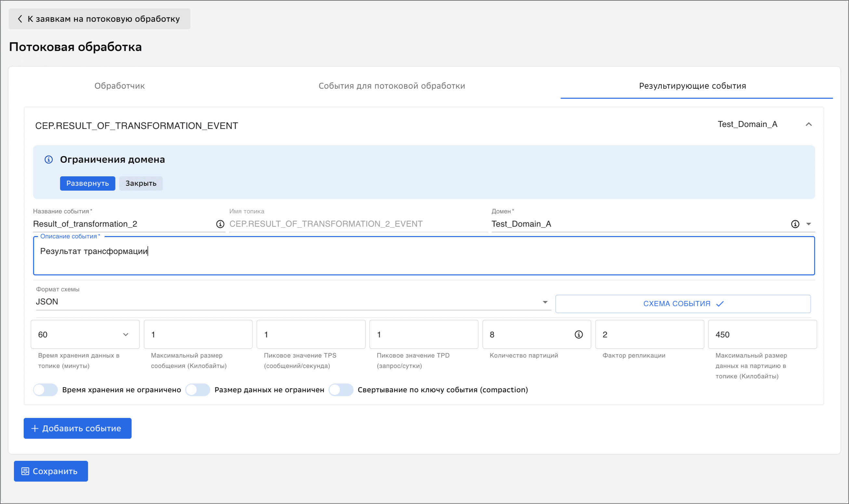Collapse the CEP.RESULT_OF_TRANSFORMATION_EVENT panel chevron
This screenshot has width=849, height=504.
click(x=809, y=125)
